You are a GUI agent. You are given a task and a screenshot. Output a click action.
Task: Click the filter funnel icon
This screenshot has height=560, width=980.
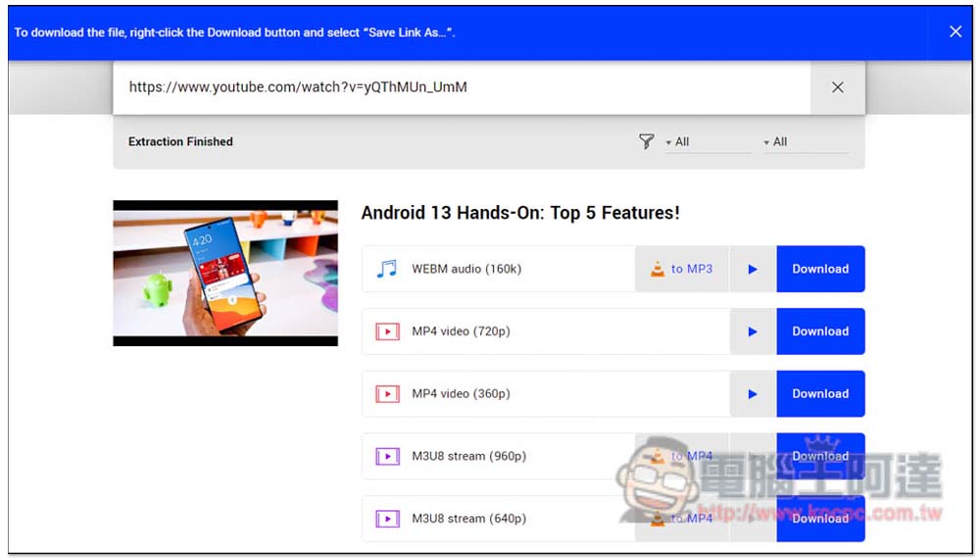(x=646, y=142)
